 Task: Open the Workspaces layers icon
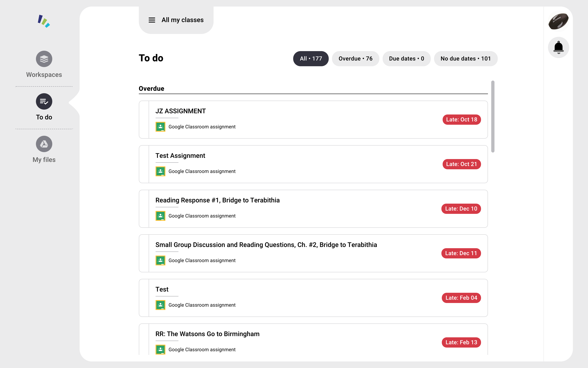[44, 59]
